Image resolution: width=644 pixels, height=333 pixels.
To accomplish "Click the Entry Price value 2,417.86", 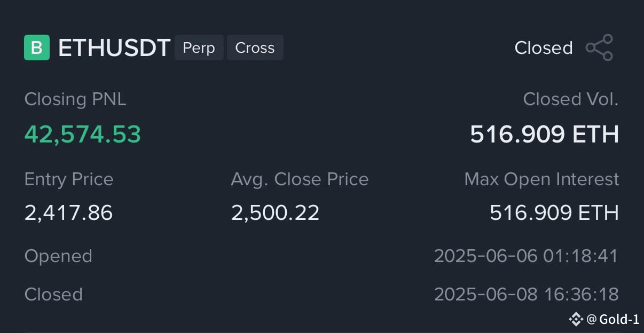I will tap(69, 213).
